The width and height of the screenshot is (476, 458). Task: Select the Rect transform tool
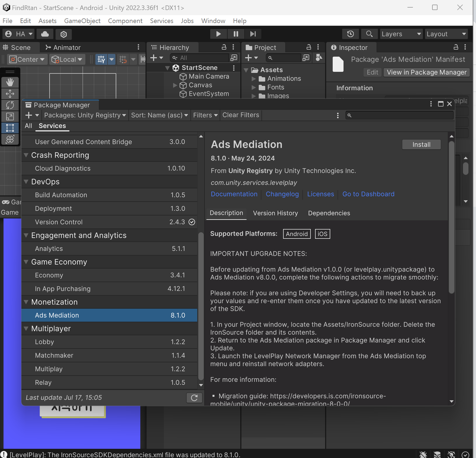click(x=10, y=128)
